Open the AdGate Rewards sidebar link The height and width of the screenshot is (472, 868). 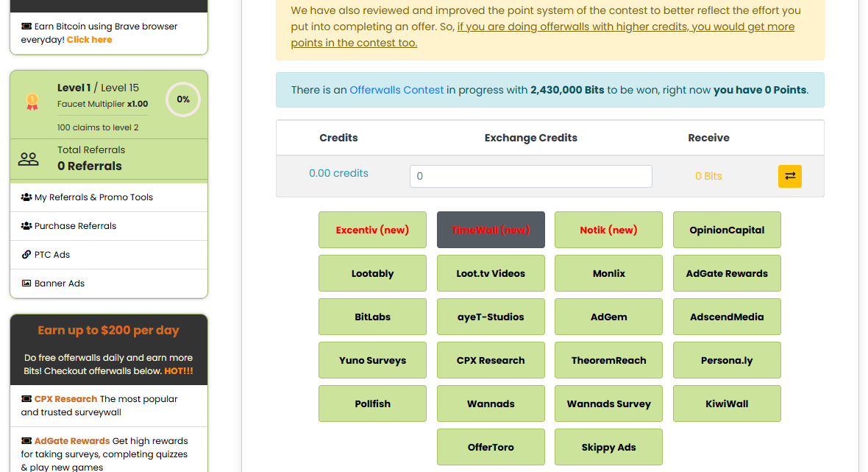(x=72, y=441)
